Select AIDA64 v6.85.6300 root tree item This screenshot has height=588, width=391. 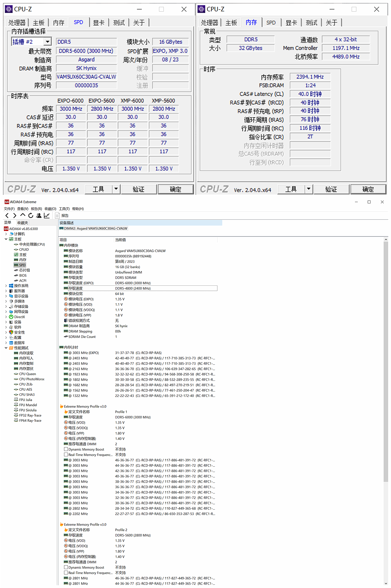pyautogui.click(x=21, y=228)
